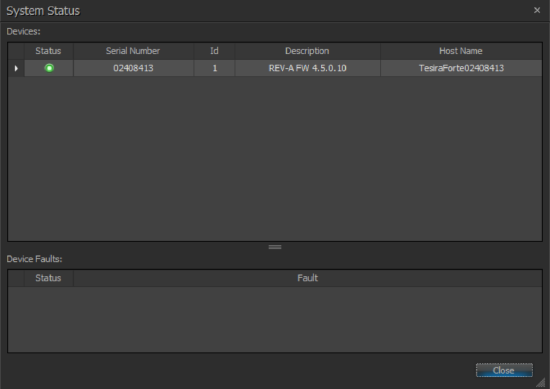Click the Host Name column header
550x389 pixels.
pyautogui.click(x=461, y=51)
